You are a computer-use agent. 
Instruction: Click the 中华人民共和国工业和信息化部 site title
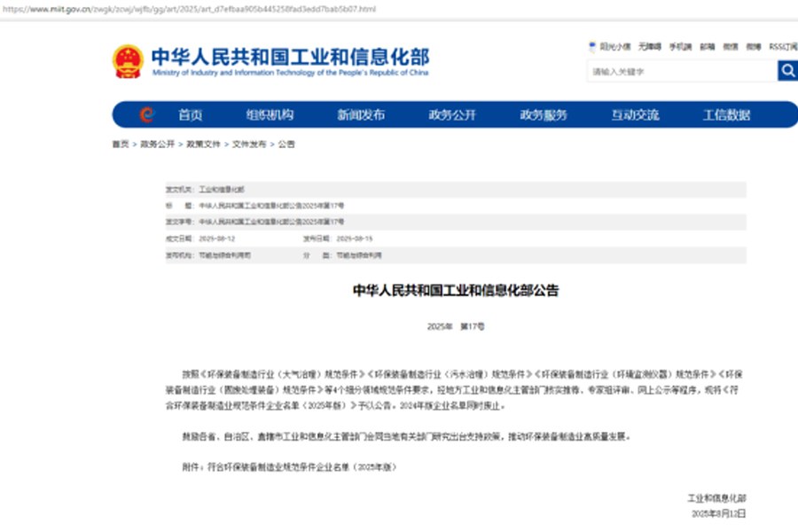coord(291,57)
